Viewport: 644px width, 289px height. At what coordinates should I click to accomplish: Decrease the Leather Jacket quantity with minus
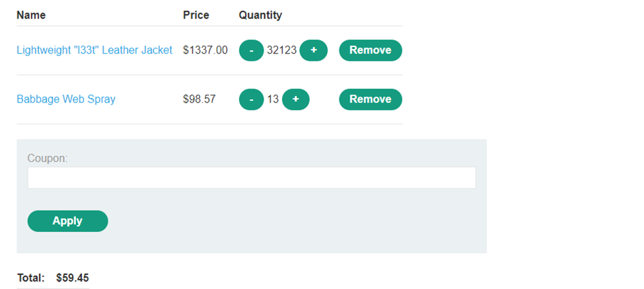click(x=251, y=50)
